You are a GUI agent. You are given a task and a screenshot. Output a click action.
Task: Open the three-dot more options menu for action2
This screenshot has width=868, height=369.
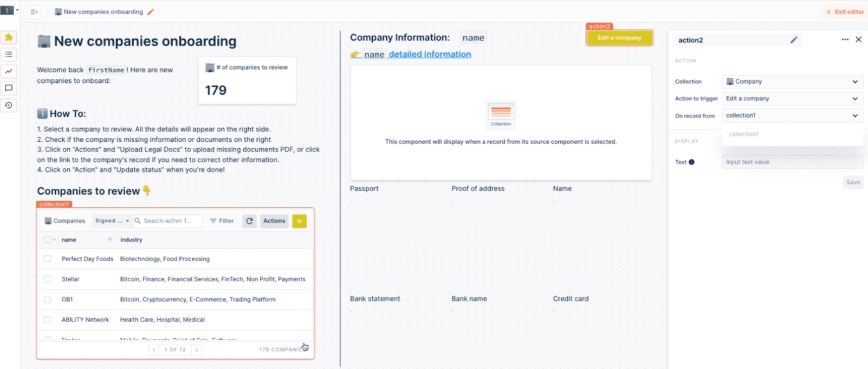(845, 40)
